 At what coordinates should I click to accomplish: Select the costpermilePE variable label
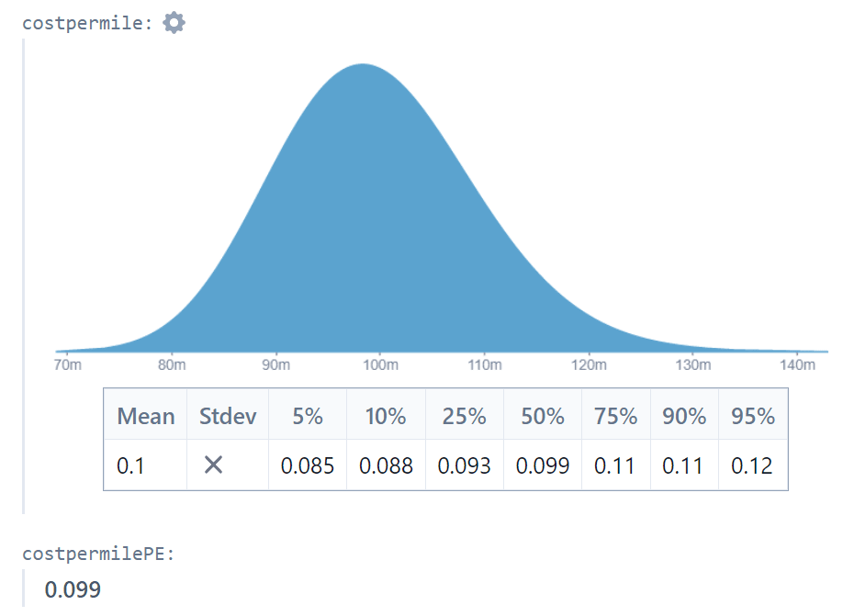(98, 554)
